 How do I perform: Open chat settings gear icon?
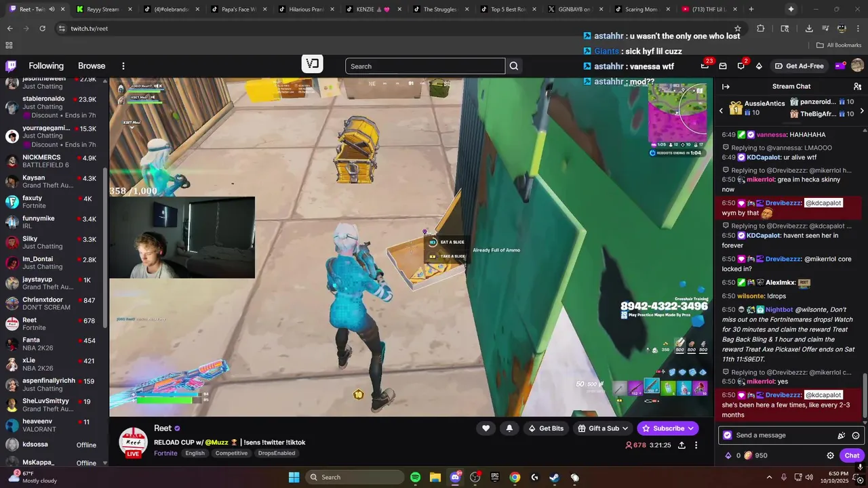point(830,455)
